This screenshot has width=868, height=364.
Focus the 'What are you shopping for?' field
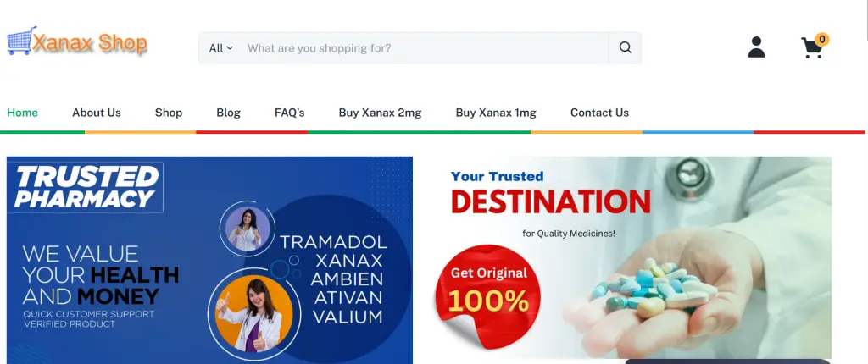[x=426, y=48]
